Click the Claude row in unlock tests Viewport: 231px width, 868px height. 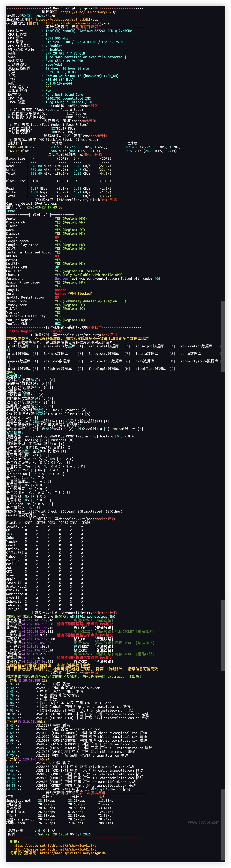[33, 226]
